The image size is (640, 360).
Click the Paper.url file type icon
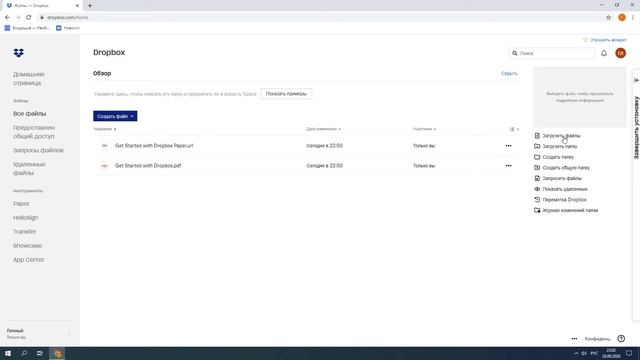coord(104,146)
